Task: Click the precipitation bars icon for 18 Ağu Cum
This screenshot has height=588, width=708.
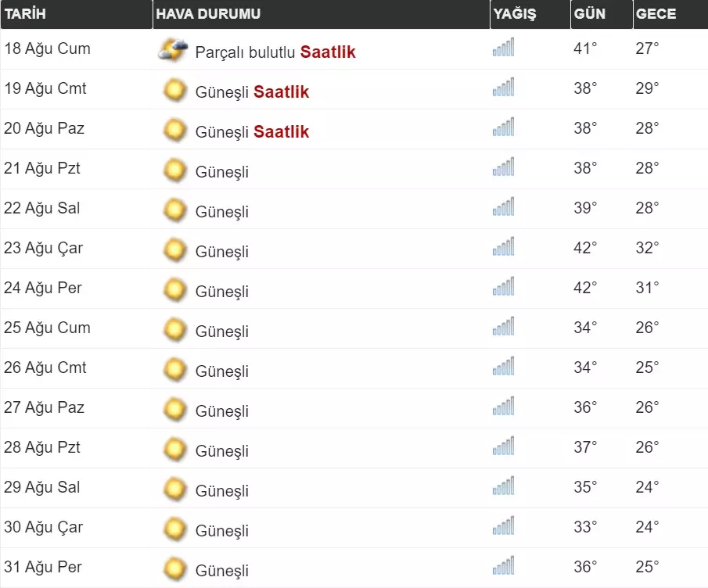Action: click(503, 48)
